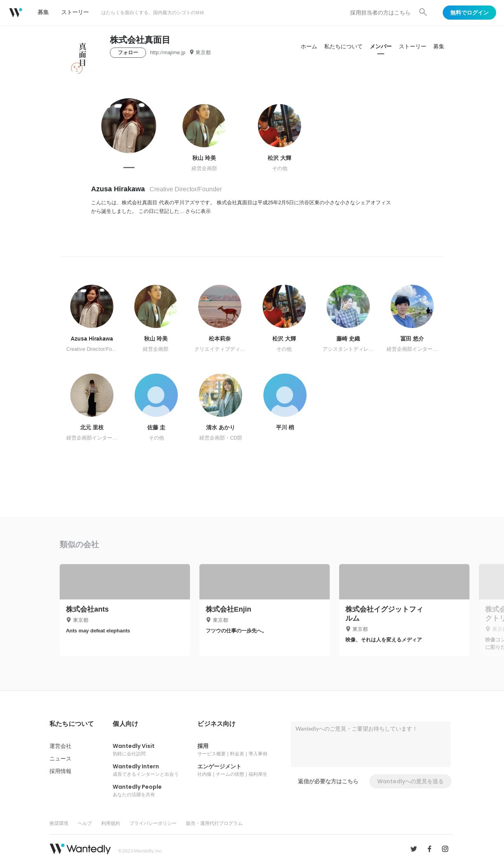Image resolution: width=504 pixels, height=863 pixels.
Task: Click 平川 梢 default avatar icon
Action: click(285, 395)
